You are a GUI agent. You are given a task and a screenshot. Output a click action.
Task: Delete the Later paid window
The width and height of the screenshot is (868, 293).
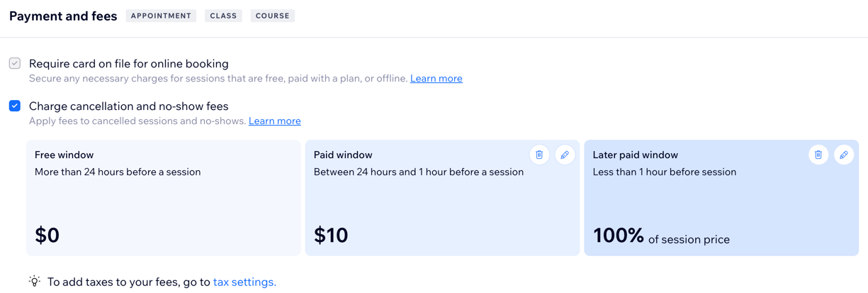818,155
